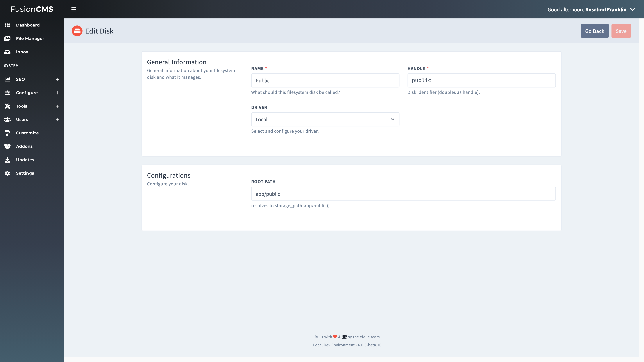644x362 pixels.
Task: Click the ROOT PATH field label
Action: tap(263, 182)
